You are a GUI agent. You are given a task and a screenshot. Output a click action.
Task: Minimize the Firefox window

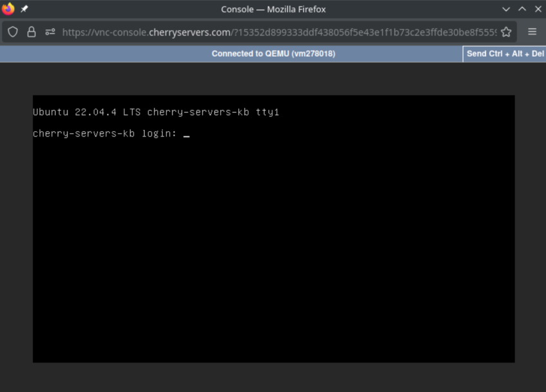pyautogui.click(x=506, y=9)
